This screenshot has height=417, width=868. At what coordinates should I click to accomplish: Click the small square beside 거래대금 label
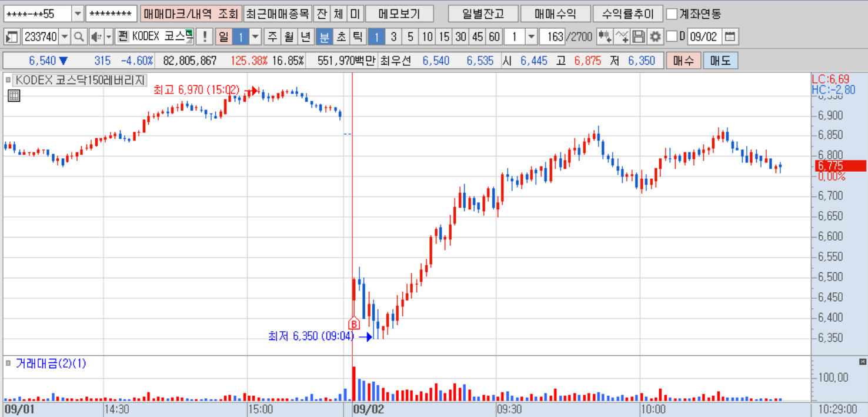point(8,363)
